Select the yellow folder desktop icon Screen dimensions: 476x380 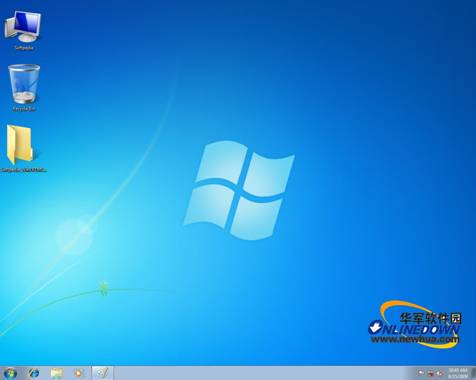point(21,145)
